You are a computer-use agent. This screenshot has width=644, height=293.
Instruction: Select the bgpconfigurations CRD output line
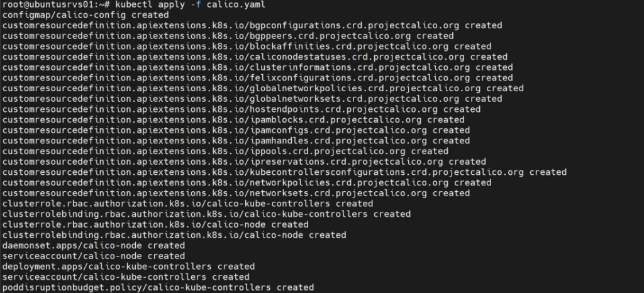coord(252,25)
